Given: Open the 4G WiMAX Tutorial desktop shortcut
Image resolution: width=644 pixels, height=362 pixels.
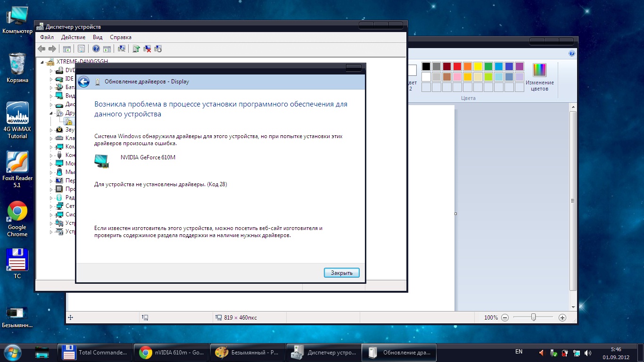Looking at the screenshot, I should tap(17, 120).
